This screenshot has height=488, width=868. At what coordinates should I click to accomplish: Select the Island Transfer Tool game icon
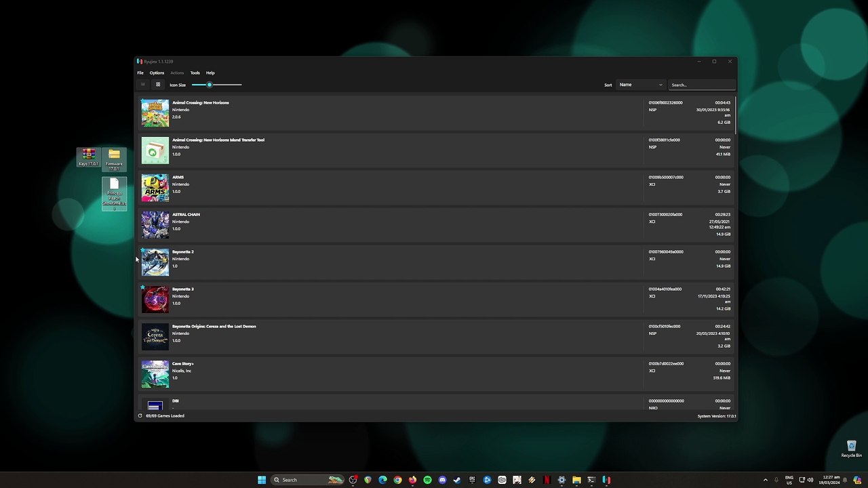tap(155, 150)
